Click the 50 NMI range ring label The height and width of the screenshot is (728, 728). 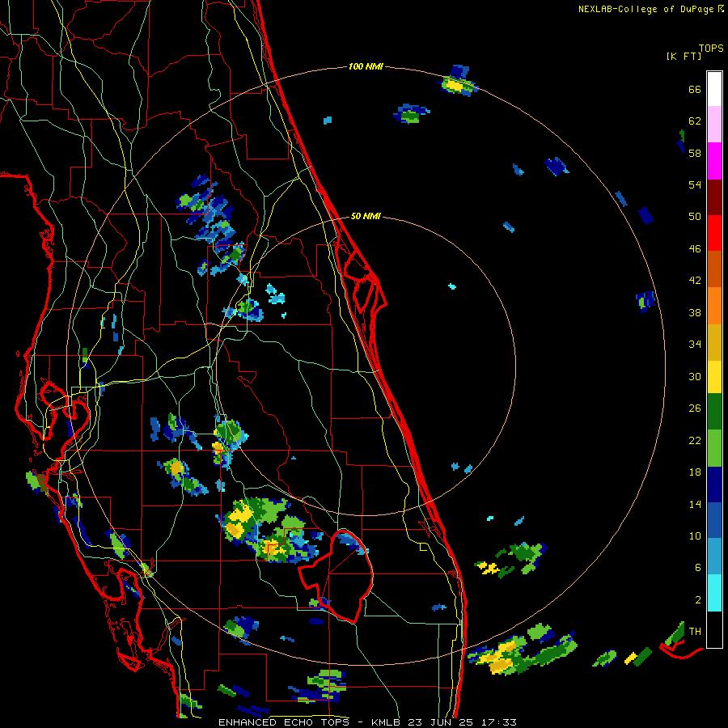click(x=366, y=216)
